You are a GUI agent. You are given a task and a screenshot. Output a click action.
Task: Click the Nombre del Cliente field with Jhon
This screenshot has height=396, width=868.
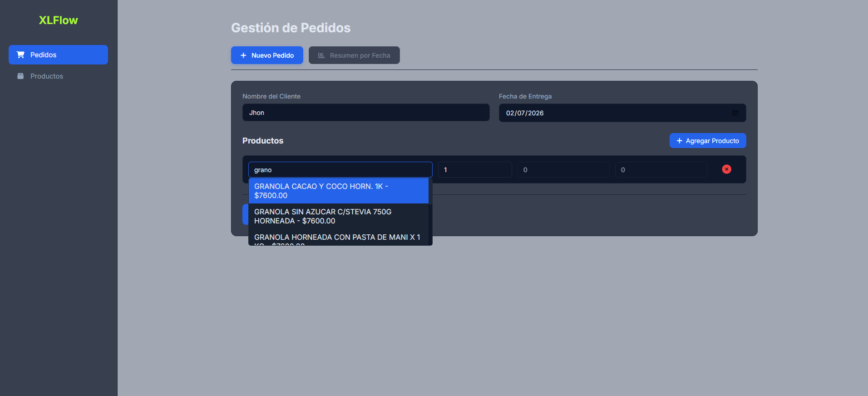click(x=366, y=113)
